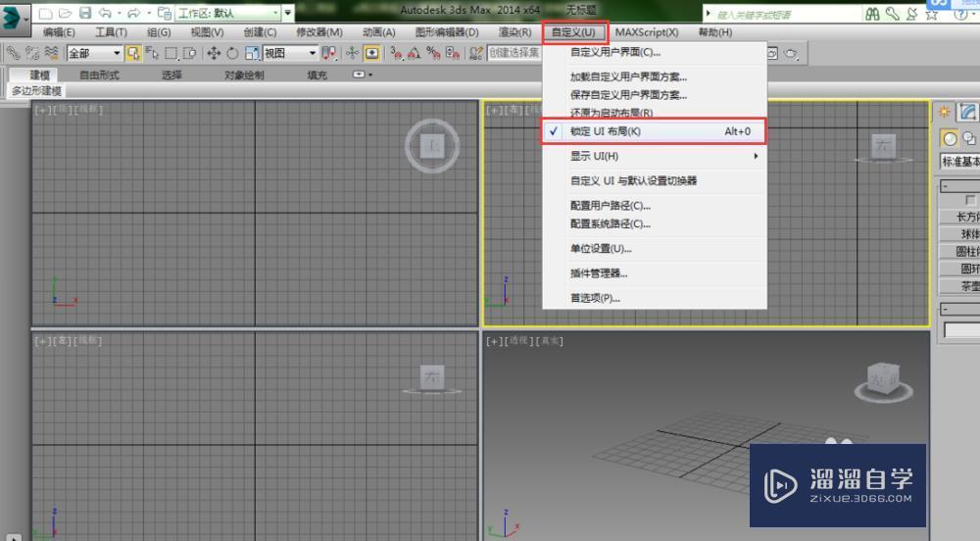Viewport: 980px width, 541px height.
Task: Click the Undo arrow icon
Action: 105,13
